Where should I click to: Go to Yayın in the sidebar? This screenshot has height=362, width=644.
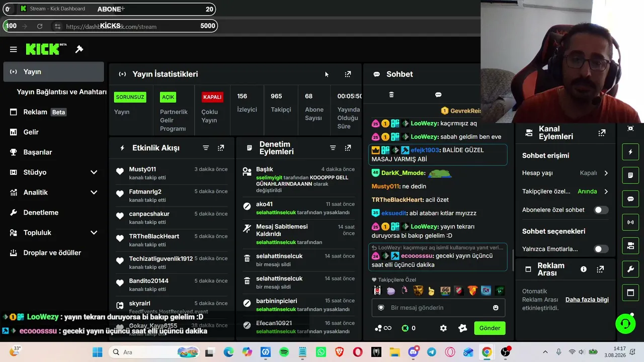pos(53,72)
